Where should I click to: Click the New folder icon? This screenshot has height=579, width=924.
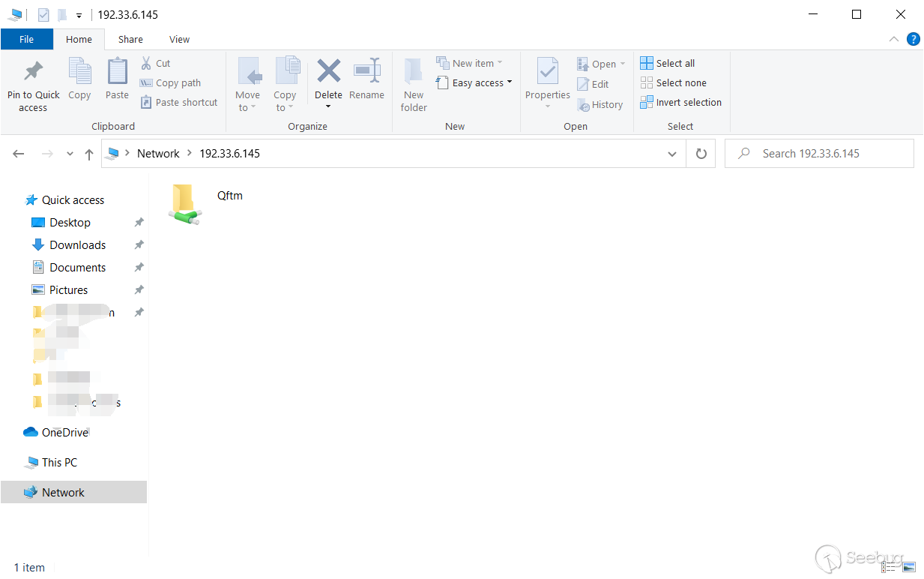pyautogui.click(x=414, y=72)
